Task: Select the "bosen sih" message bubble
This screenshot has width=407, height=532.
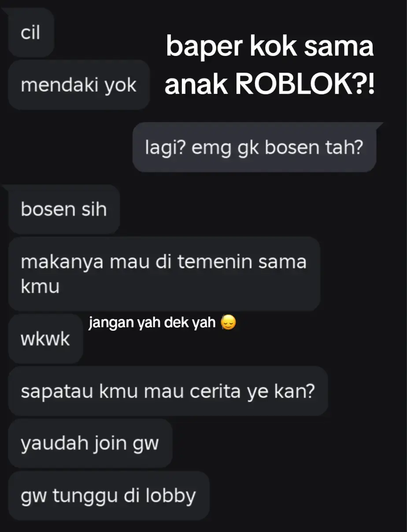Action: pos(64,209)
